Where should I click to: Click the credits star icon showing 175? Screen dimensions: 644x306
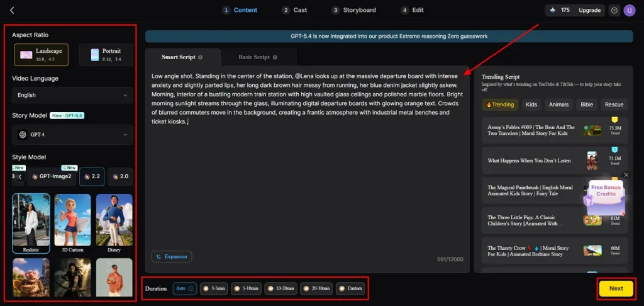[553, 10]
